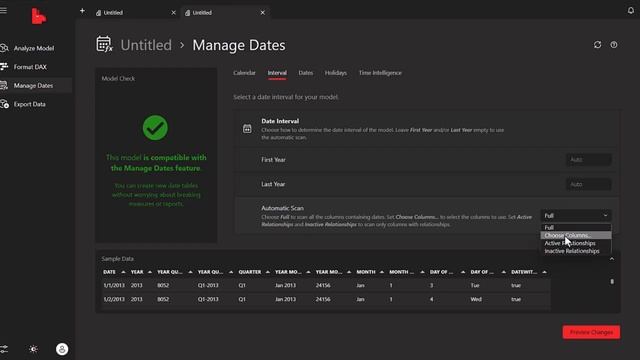Image resolution: width=640 pixels, height=360 pixels.
Task: Sort by DATE column header
Action: [109, 272]
